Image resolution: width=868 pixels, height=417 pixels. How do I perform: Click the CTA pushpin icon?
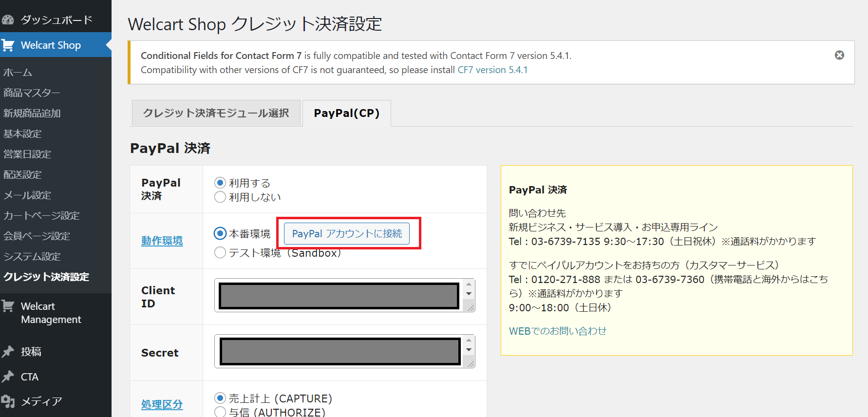click(x=8, y=377)
